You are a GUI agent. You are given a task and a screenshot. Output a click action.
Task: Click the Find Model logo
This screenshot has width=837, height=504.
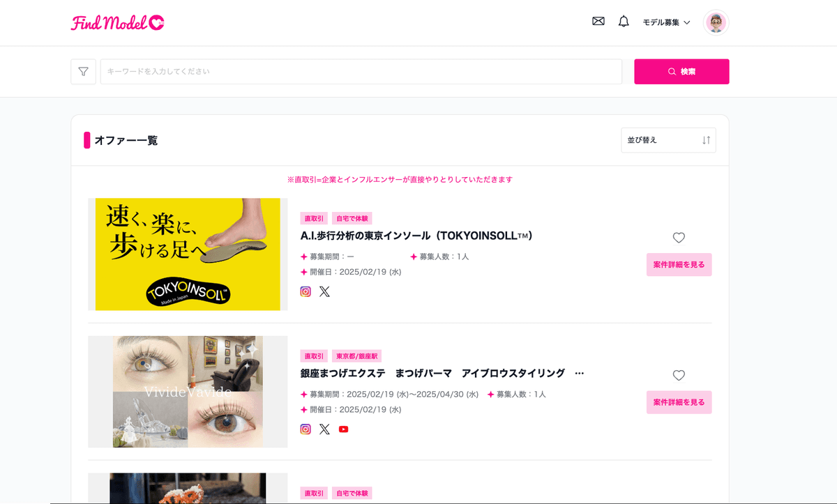tap(117, 22)
